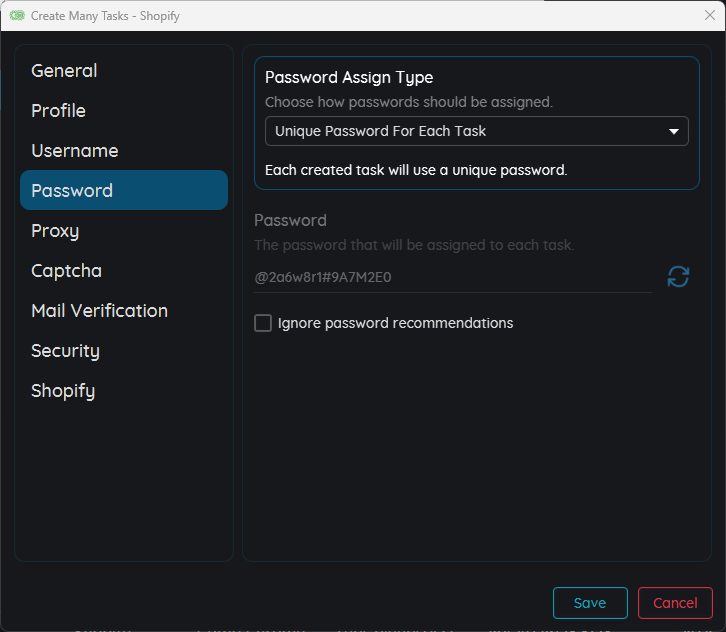Screen dimensions: 726x632
Task: Open the General settings section
Action: [64, 71]
